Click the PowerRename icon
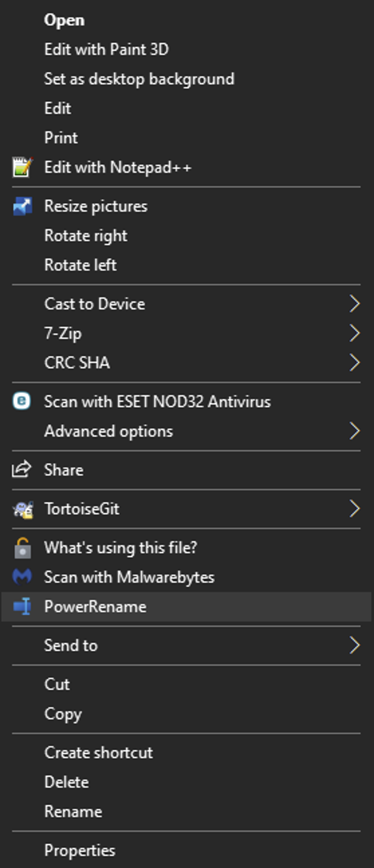The height and width of the screenshot is (868, 374). (x=22, y=606)
